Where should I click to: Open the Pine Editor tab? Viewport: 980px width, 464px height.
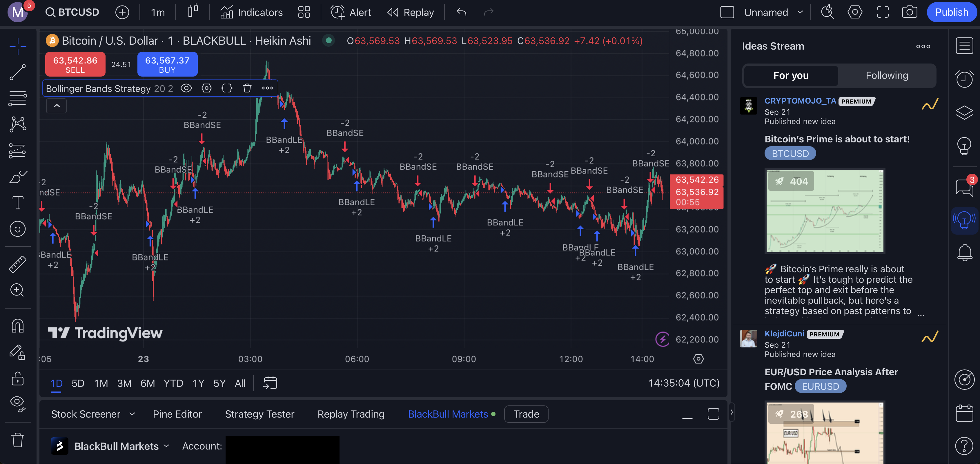coord(177,414)
